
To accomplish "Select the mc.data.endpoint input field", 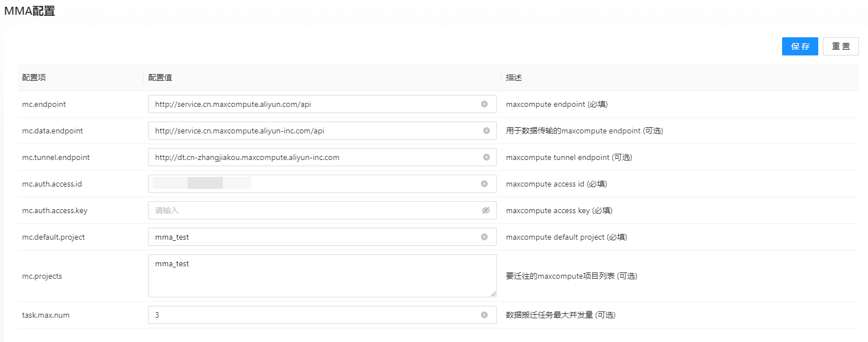I will 311,131.
